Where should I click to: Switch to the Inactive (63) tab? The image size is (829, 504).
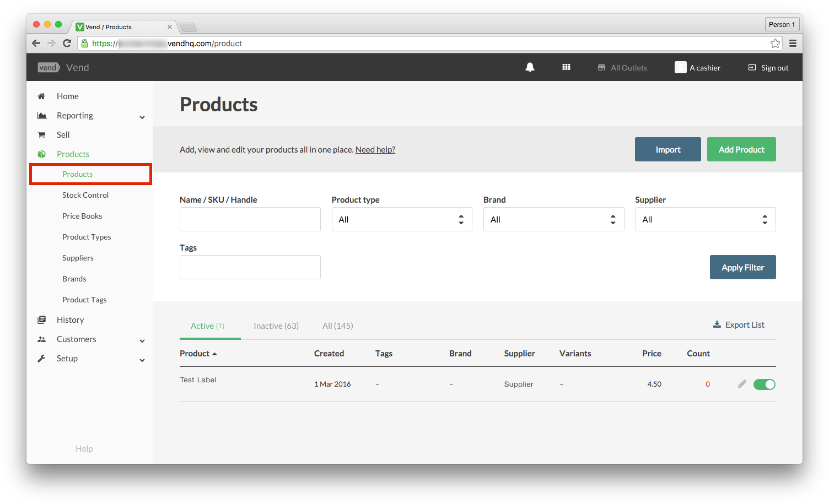276,326
